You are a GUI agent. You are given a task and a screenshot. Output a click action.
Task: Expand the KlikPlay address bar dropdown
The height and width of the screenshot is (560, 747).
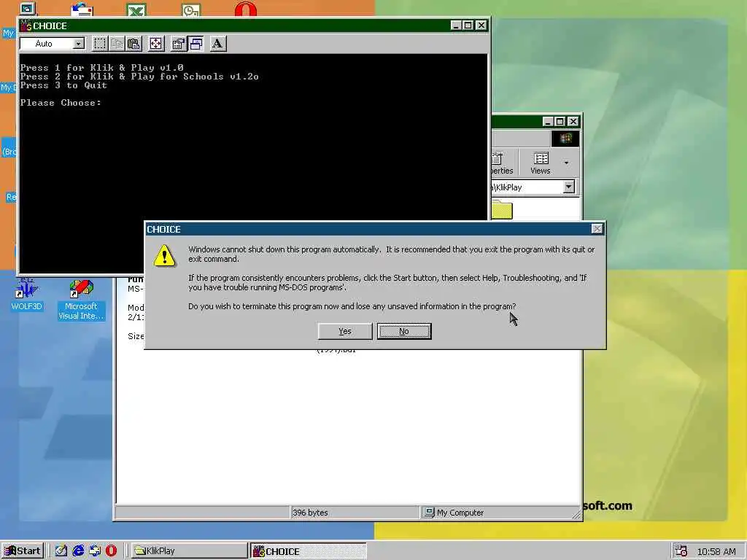[569, 187]
